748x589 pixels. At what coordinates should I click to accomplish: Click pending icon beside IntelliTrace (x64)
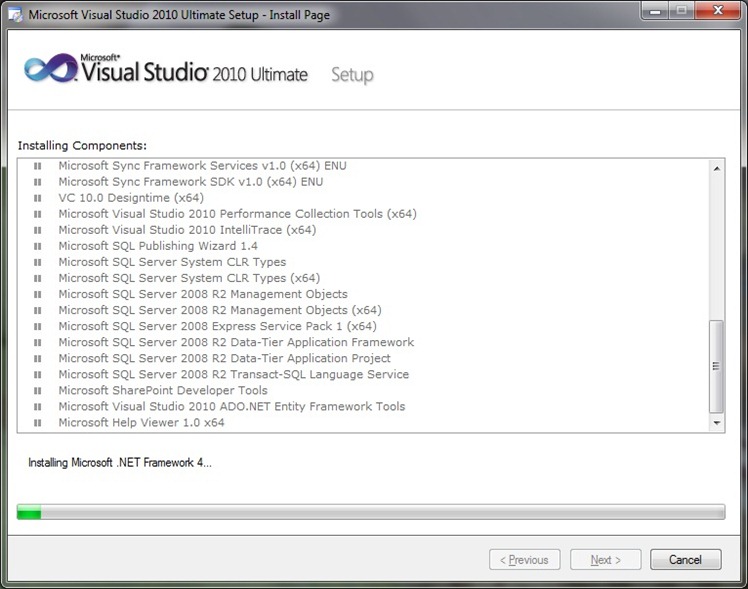point(38,230)
